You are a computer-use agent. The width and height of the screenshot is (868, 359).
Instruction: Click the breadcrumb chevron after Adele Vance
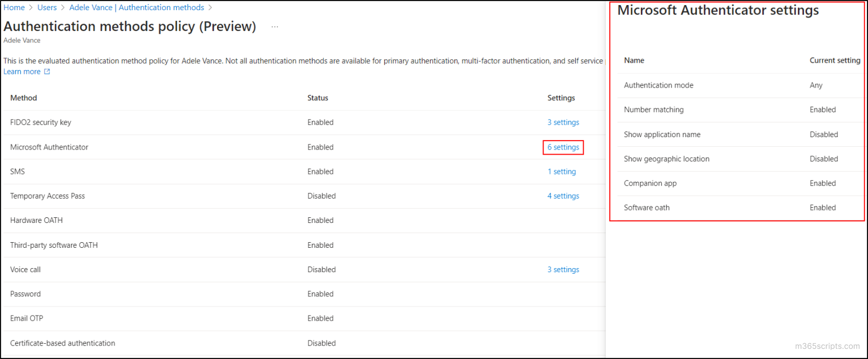[x=209, y=7]
